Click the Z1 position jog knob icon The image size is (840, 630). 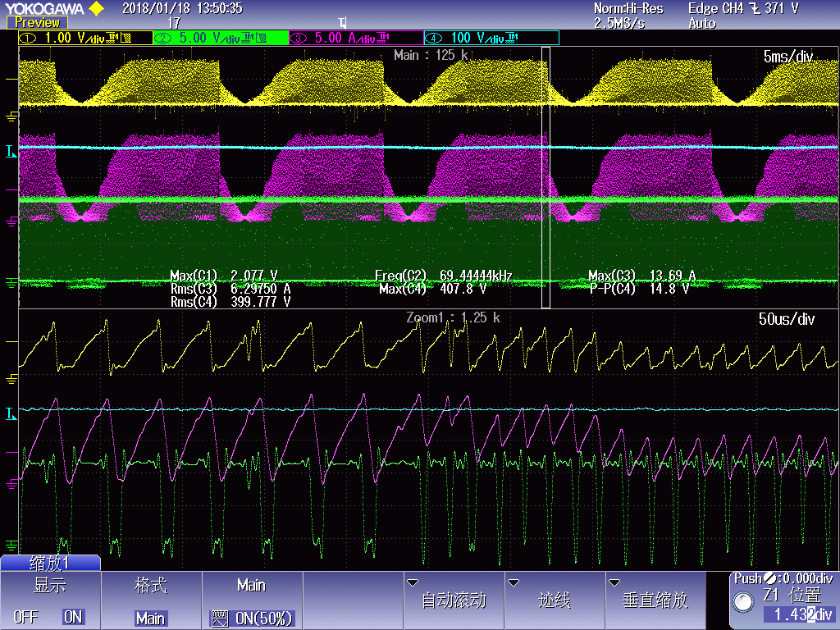click(x=744, y=602)
